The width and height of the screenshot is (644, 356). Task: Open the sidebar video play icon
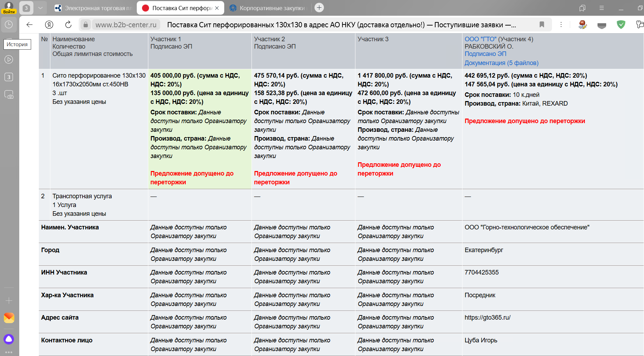tap(9, 59)
